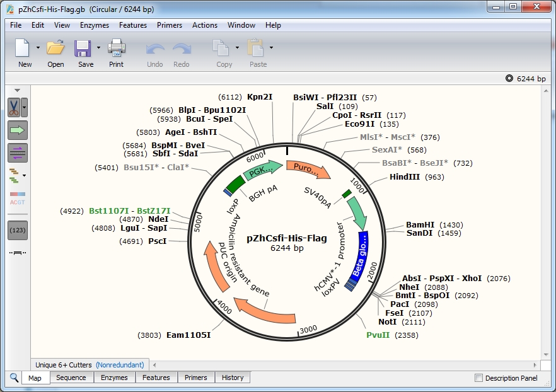This screenshot has height=392, width=556.
Task: Toggle the Show Primers purple arrows button
Action: (18, 153)
